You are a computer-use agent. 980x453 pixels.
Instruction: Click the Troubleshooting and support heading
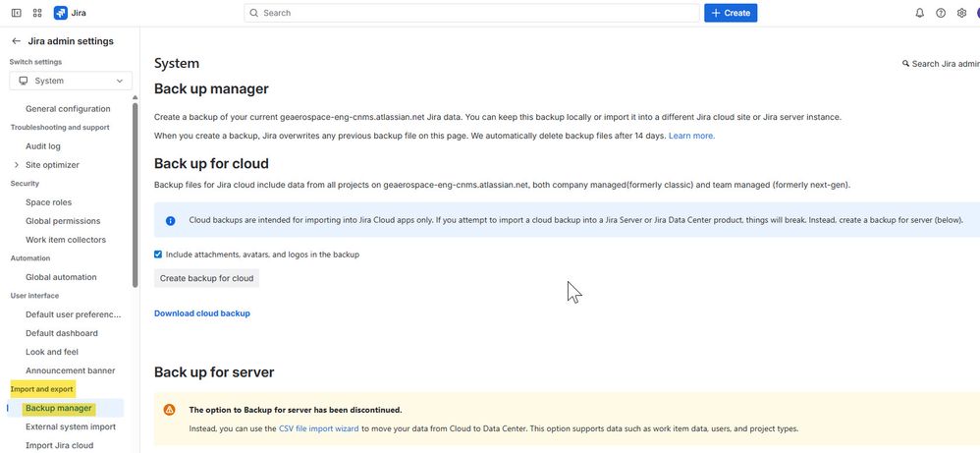[x=60, y=127]
